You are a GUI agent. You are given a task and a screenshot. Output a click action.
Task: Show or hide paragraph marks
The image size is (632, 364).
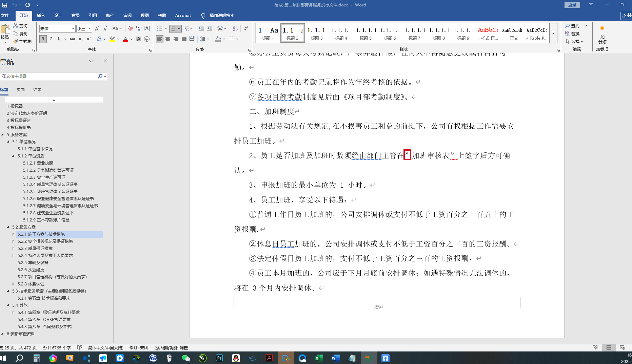(x=246, y=29)
